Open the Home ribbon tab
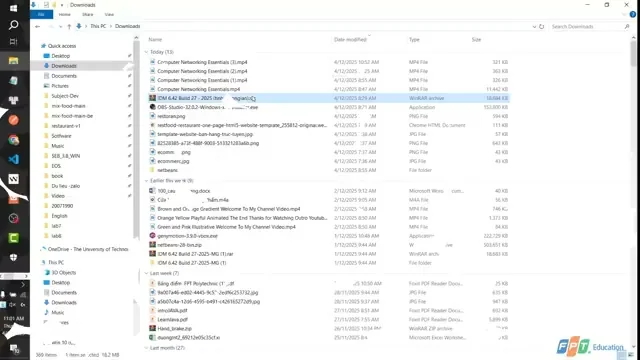Screen dimensions: 640x360 [64, 14]
